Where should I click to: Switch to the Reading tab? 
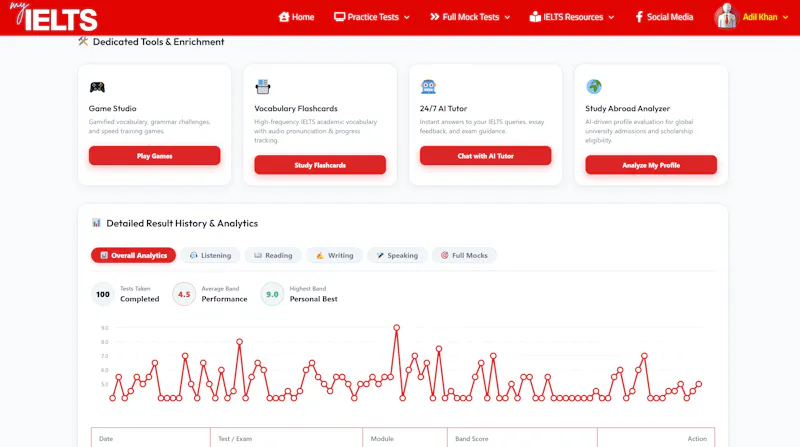click(273, 255)
